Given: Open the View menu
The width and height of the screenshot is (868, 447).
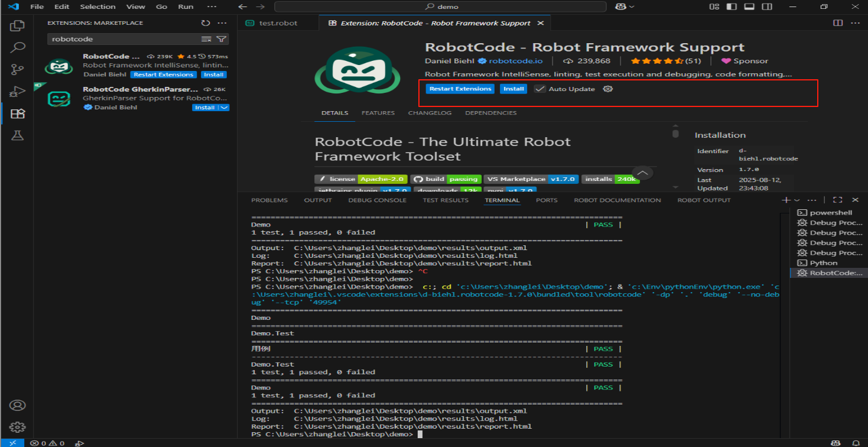Looking at the screenshot, I should click(135, 7).
